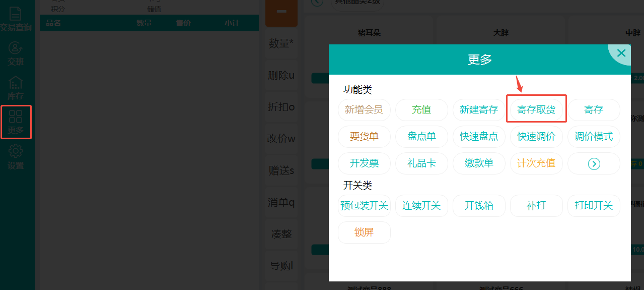Toggle the 预包装开关 switch
This screenshot has width=644, height=290.
pyautogui.click(x=364, y=206)
